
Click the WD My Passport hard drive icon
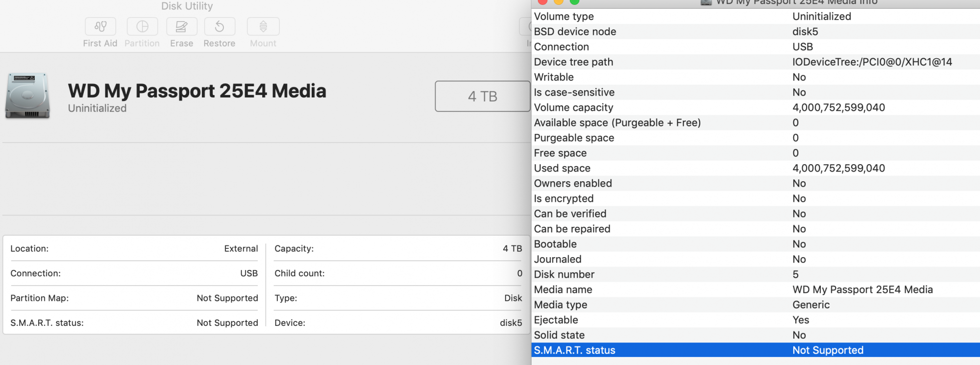pos(27,96)
